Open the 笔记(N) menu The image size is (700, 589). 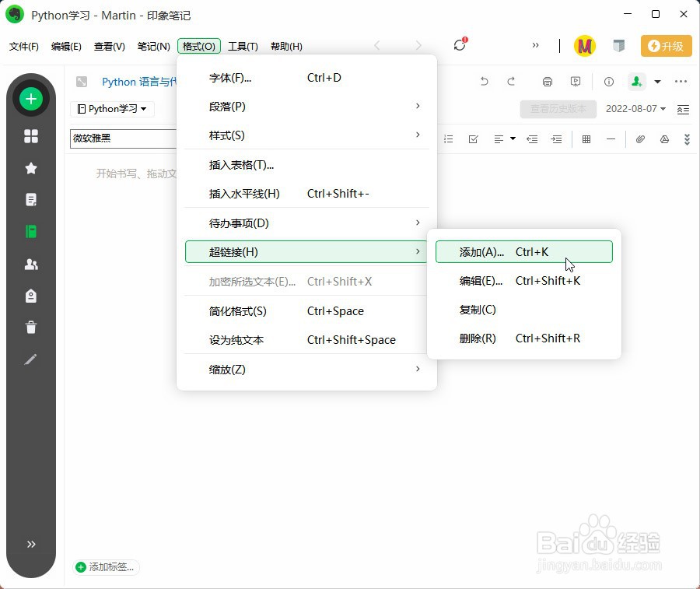[153, 47]
